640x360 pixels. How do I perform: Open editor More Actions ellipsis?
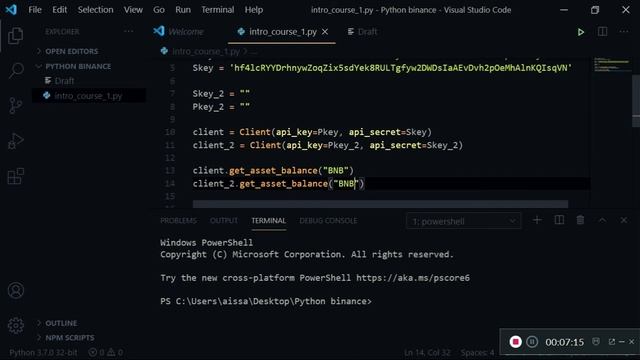click(x=624, y=32)
